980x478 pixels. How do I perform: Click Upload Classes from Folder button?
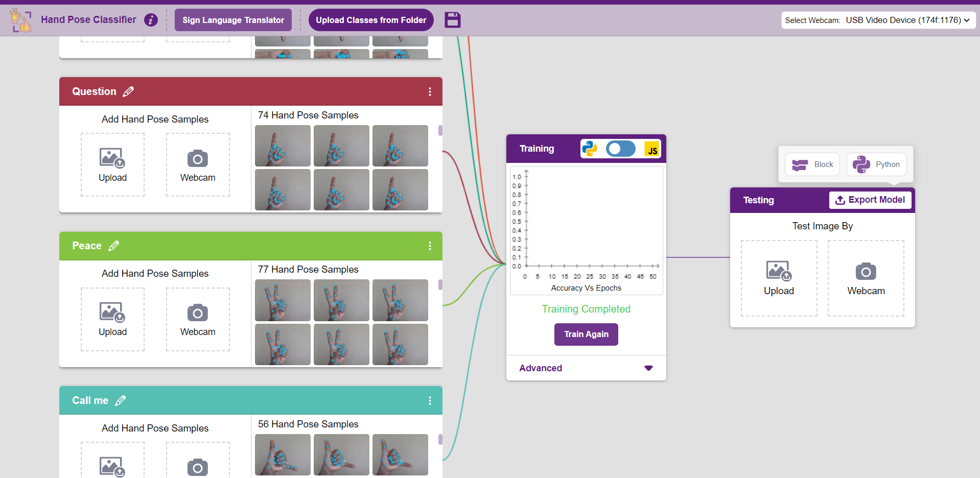371,20
